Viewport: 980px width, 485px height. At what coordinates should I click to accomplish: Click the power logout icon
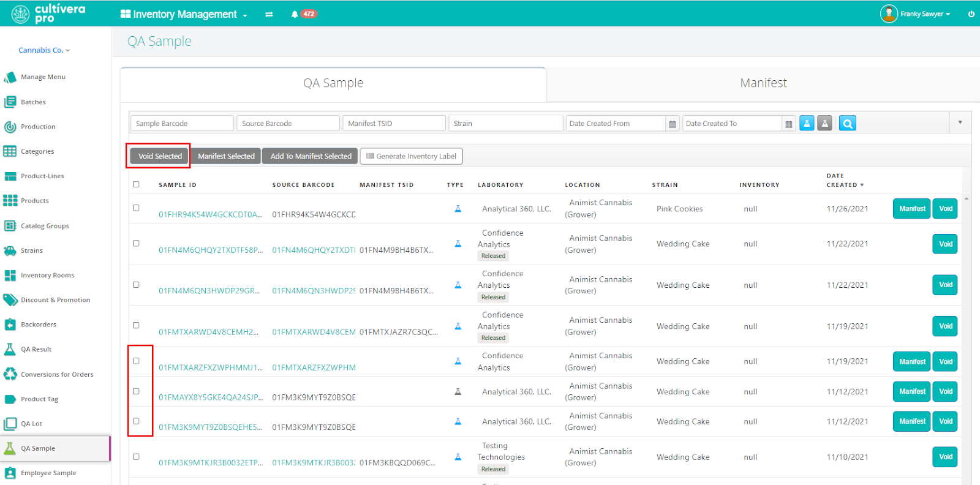point(971,14)
